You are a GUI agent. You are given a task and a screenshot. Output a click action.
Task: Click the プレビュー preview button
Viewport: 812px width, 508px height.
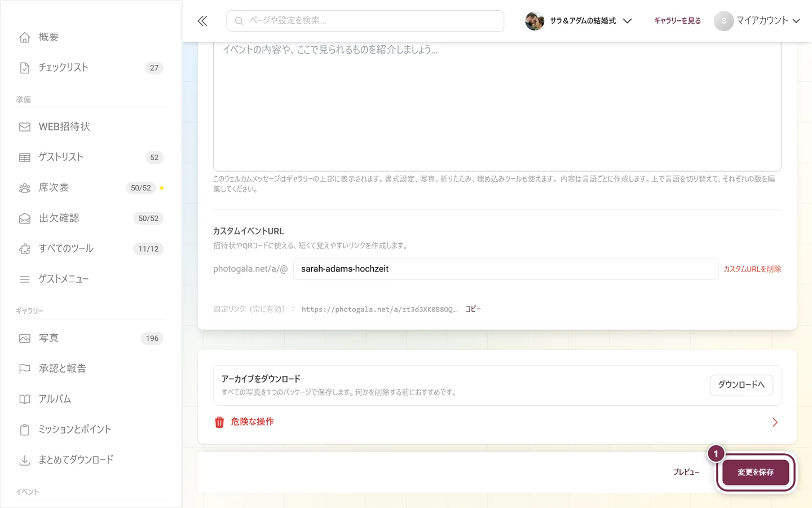pos(686,472)
